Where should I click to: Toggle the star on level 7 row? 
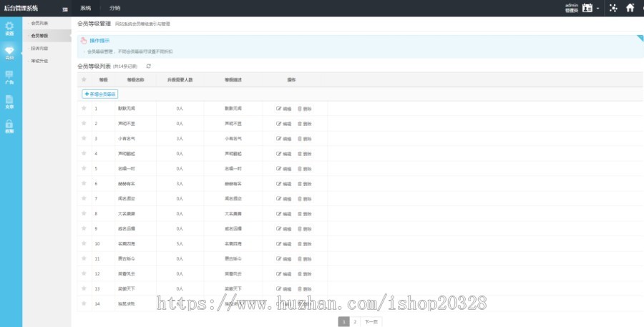[x=84, y=198]
